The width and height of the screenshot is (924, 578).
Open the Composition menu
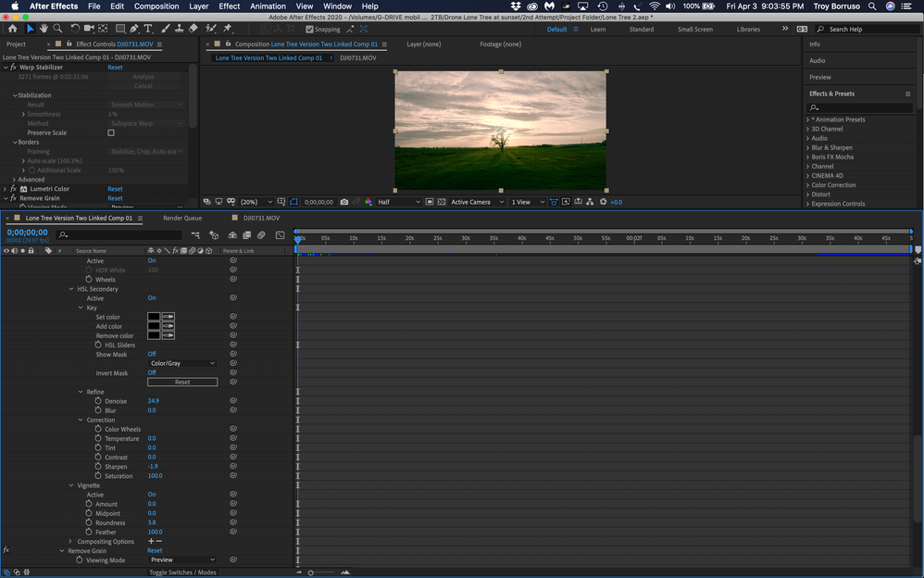coord(156,6)
